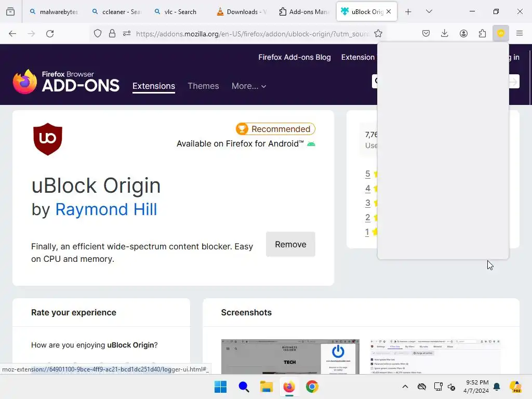Open the Firefox Add-ons Blog link
532x399 pixels.
coord(295,57)
